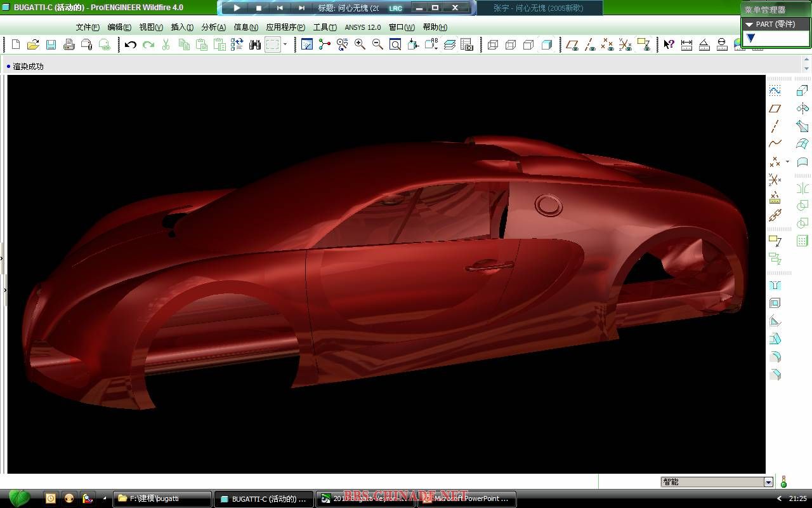Refit model to screen icon
Screen dimensions: 812x508
point(395,44)
